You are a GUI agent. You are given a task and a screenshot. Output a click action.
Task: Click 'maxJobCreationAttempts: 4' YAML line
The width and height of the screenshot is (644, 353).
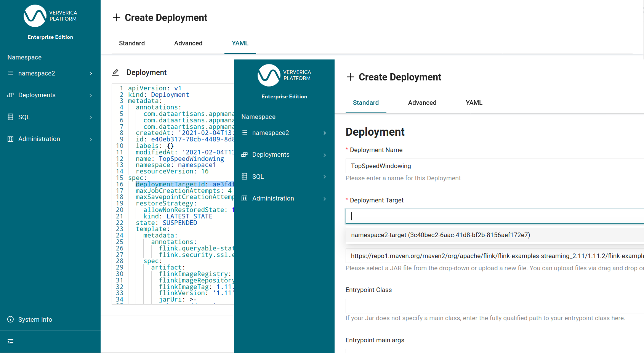(184, 191)
